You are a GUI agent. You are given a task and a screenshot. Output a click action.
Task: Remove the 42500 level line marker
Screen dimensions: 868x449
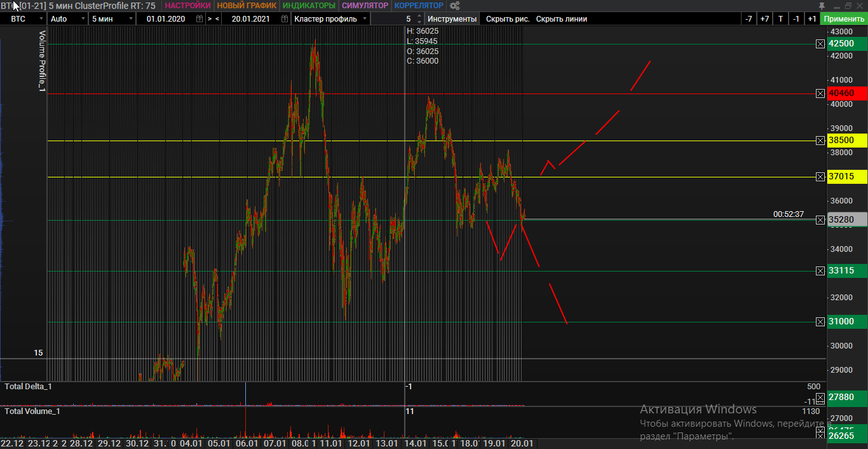[x=820, y=44]
